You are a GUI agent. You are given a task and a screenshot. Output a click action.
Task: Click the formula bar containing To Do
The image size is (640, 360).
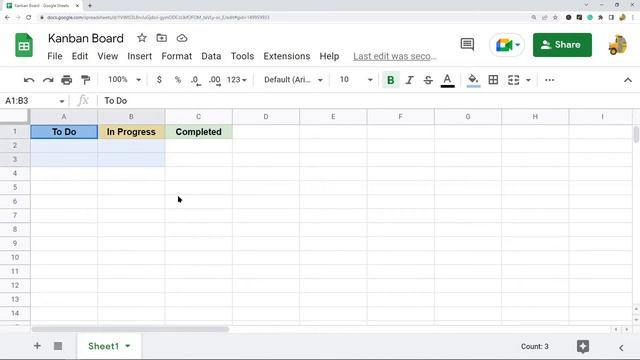coord(367,100)
